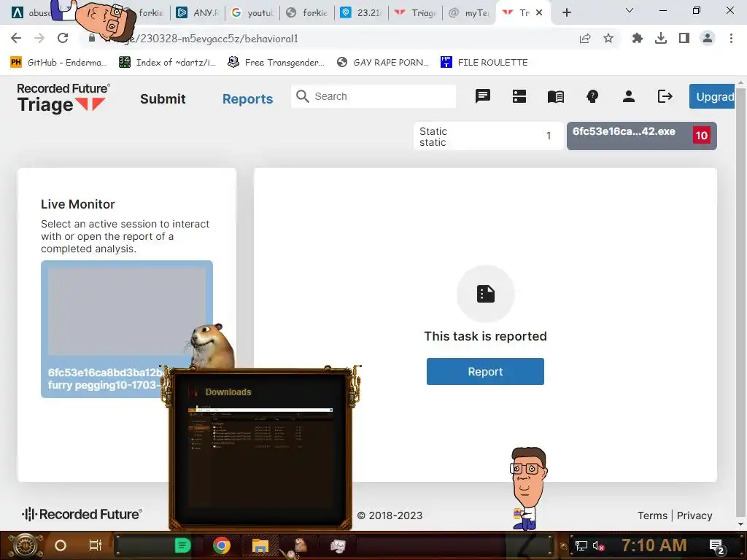The height and width of the screenshot is (560, 747).
Task: Open the user account profile icon
Action: click(x=629, y=97)
